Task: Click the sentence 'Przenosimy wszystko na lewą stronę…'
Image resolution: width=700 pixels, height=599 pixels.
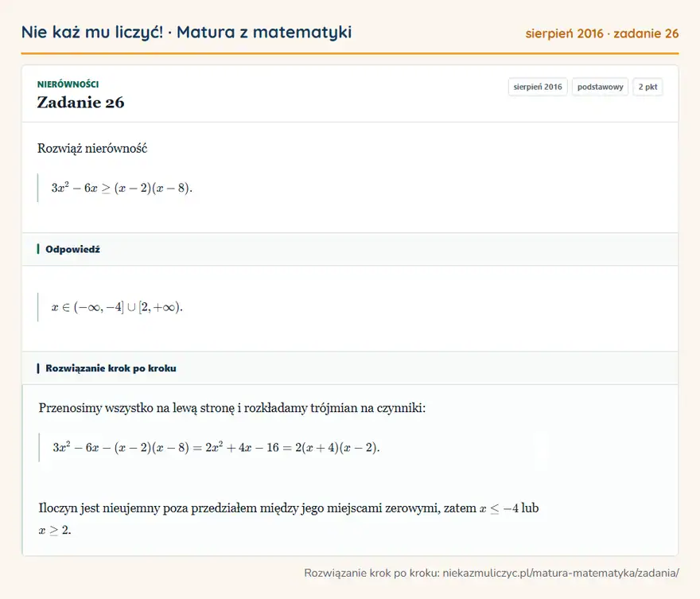Action: (232, 408)
